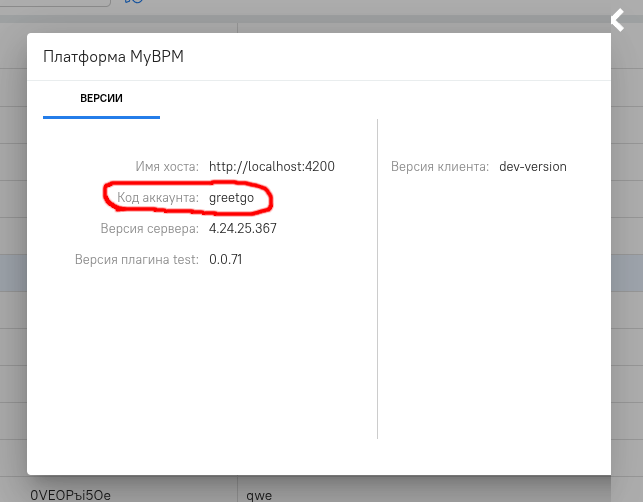Screen dimensions: 643x502
Task: Select the ВЕРСИИ tab
Action: [x=101, y=98]
